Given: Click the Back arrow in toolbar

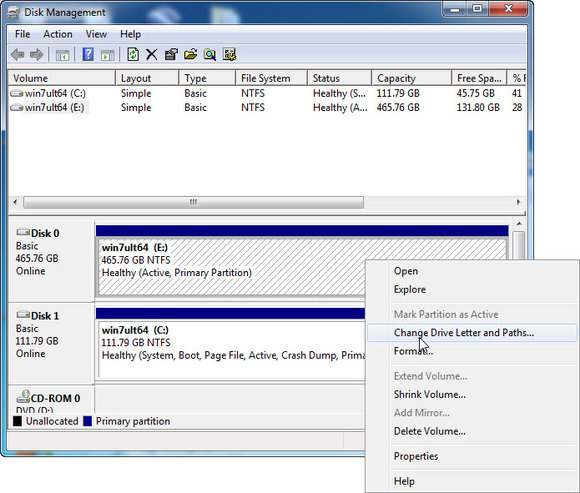Looking at the screenshot, I should (18, 55).
